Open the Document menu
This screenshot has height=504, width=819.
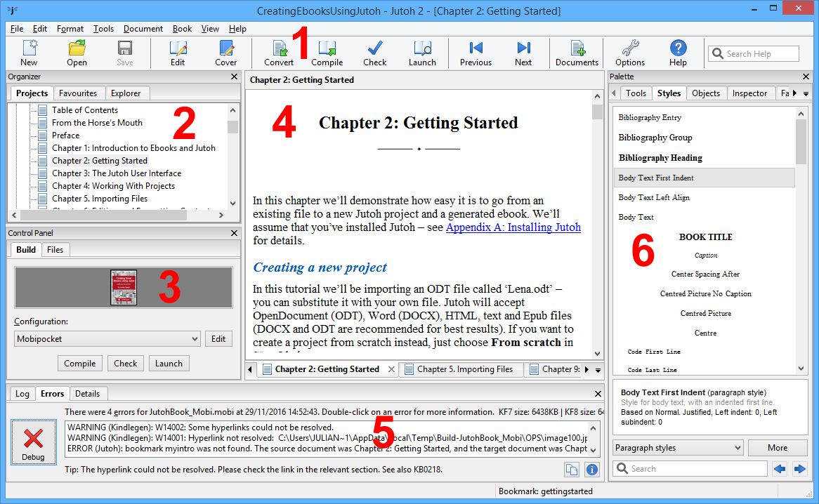click(143, 29)
